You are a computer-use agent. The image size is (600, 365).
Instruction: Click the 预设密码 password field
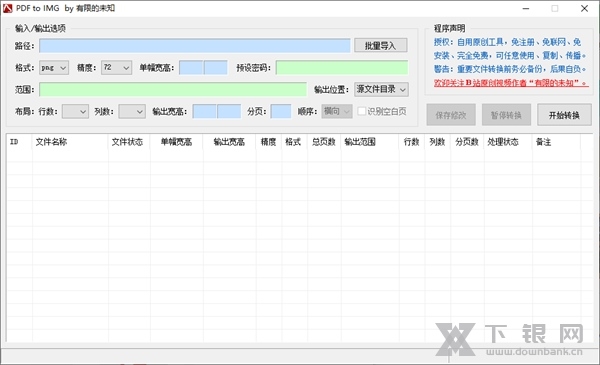pyautogui.click(x=342, y=68)
